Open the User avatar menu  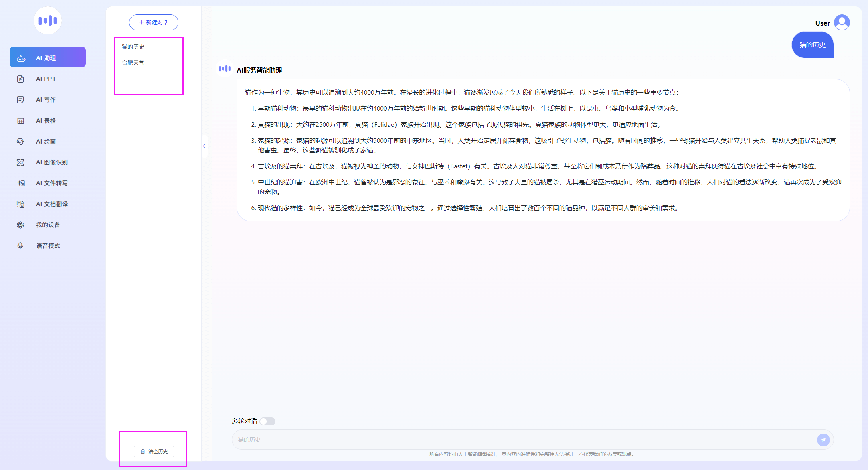[x=842, y=23]
